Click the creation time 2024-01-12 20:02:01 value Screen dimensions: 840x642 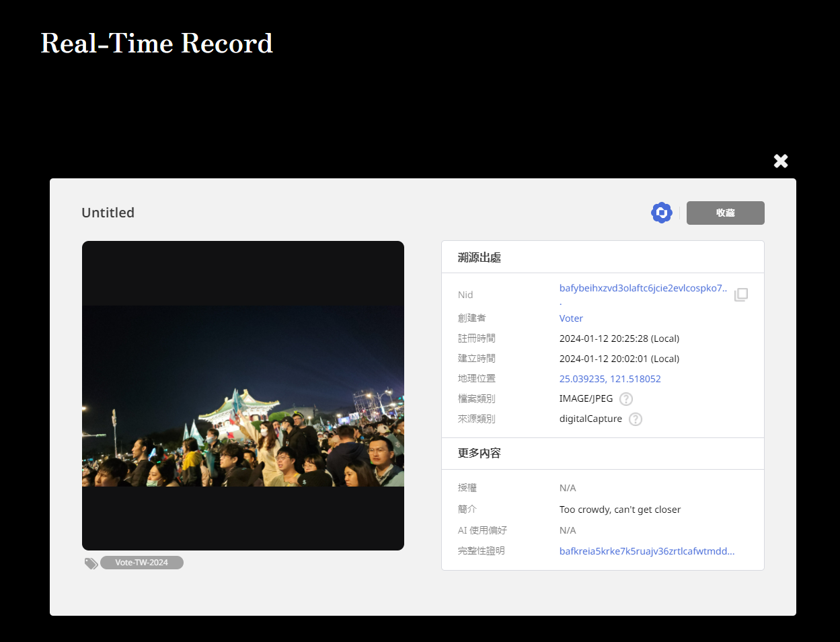pyautogui.click(x=619, y=359)
